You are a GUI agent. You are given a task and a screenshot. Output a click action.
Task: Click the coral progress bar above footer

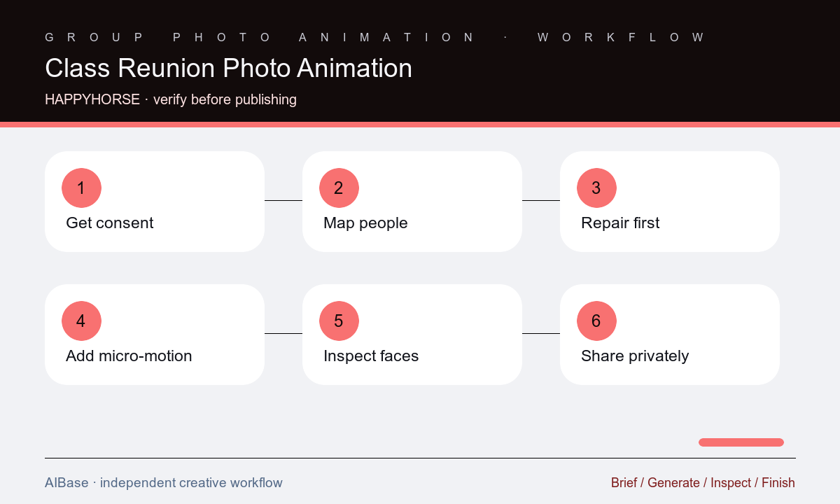[x=741, y=442]
